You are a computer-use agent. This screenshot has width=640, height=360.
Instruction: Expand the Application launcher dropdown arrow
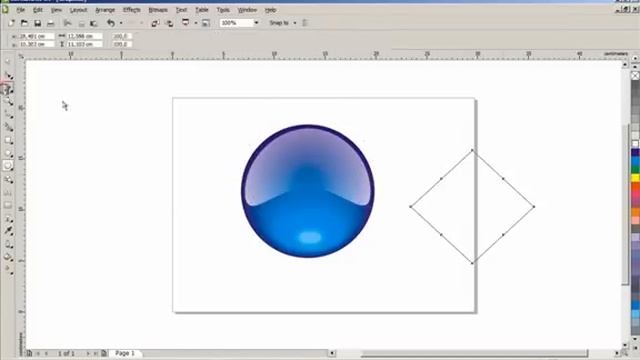pos(196,23)
